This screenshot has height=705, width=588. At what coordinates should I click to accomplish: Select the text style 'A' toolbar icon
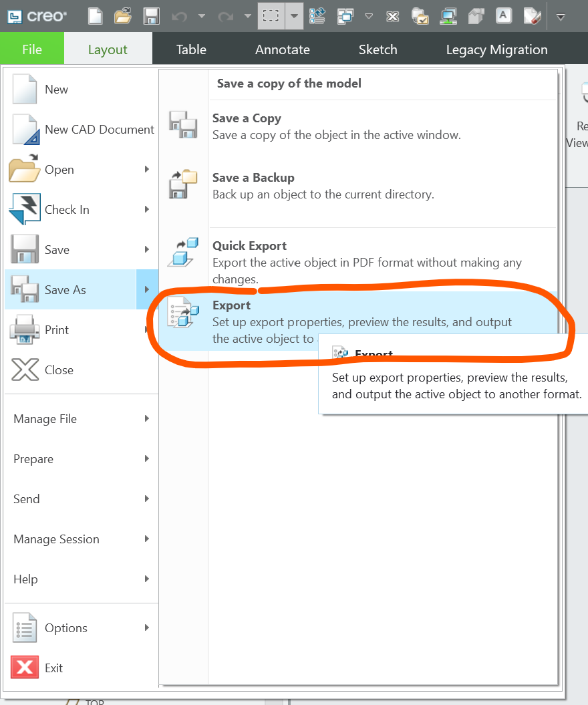coord(504,16)
